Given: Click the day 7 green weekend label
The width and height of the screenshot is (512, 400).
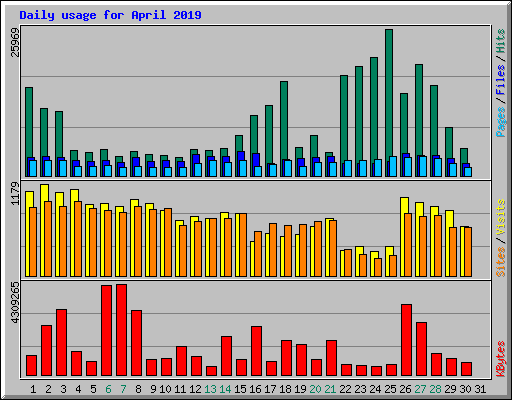Looking at the screenshot, I should click(123, 389).
